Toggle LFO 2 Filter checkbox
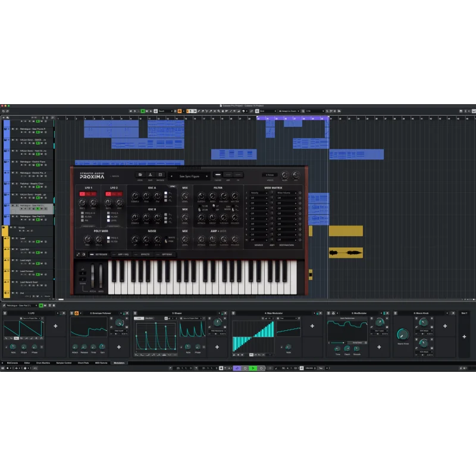Screen dimensions: 476x476 coord(108,217)
